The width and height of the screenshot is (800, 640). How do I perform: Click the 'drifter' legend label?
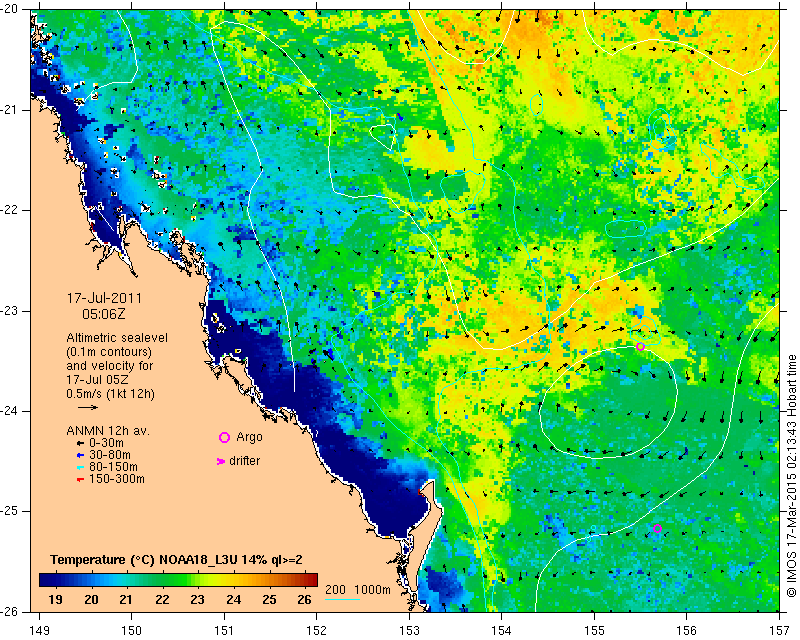[x=244, y=461]
